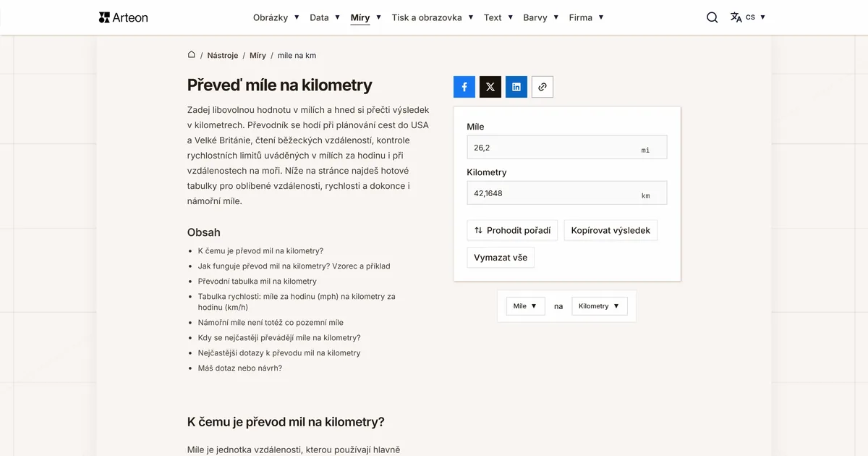Screen dimensions: 868x456
Task: Open the search magnifier icon
Action: [712, 17]
